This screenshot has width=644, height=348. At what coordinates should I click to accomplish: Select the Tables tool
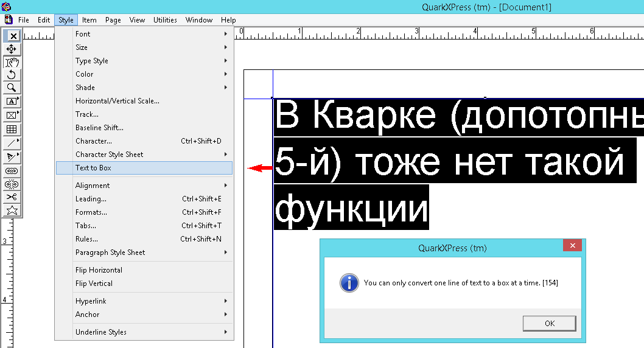click(x=12, y=129)
